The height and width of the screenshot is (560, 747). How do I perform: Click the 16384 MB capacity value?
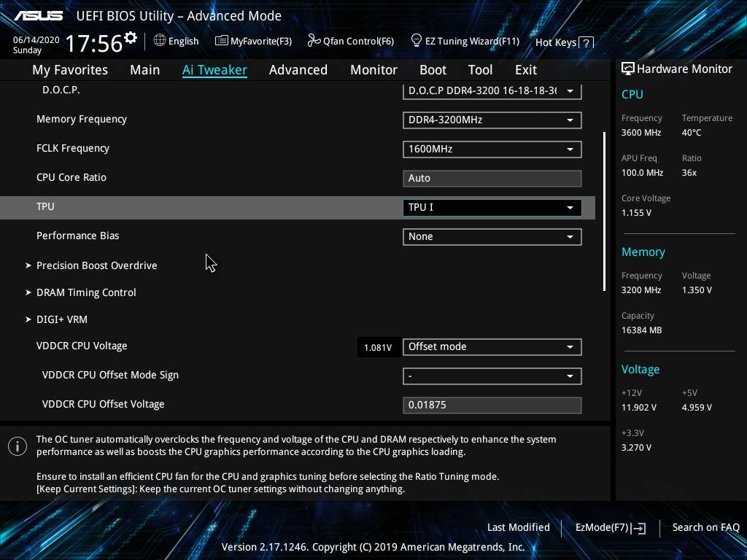641,330
